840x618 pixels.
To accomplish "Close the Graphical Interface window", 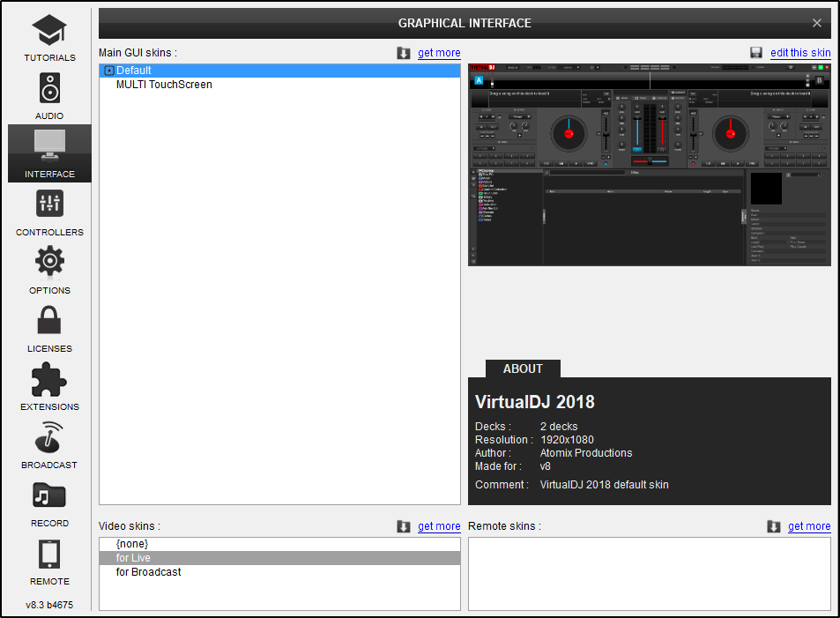I will pos(817,23).
